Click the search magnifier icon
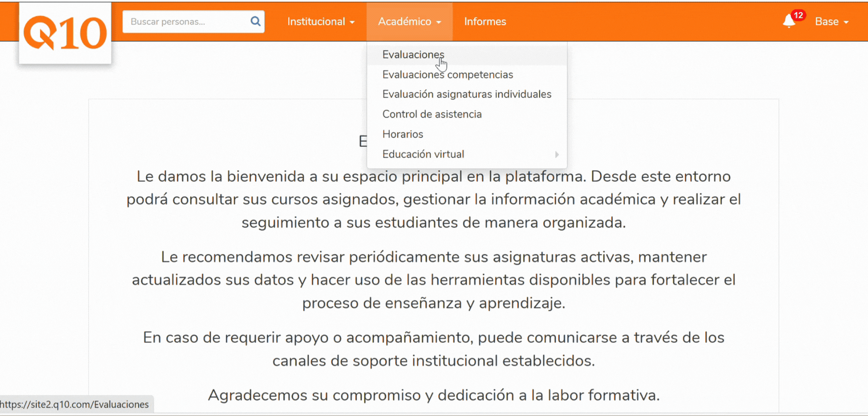 [256, 21]
